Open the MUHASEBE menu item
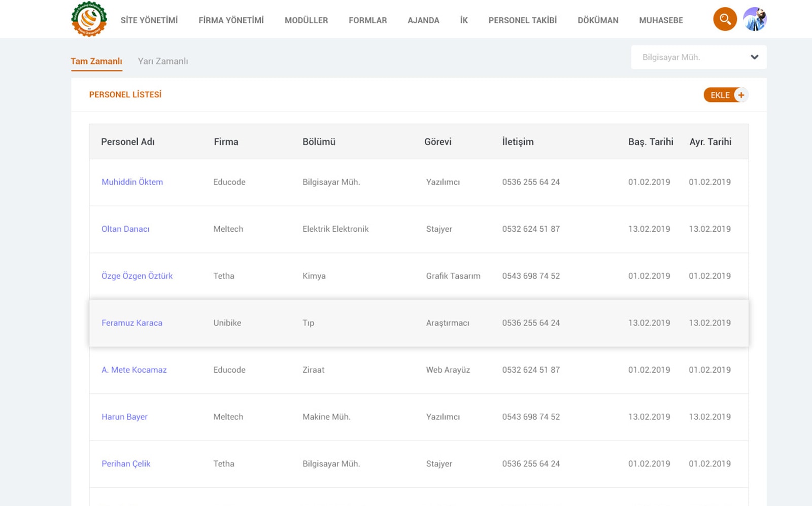The width and height of the screenshot is (812, 506). 661,20
